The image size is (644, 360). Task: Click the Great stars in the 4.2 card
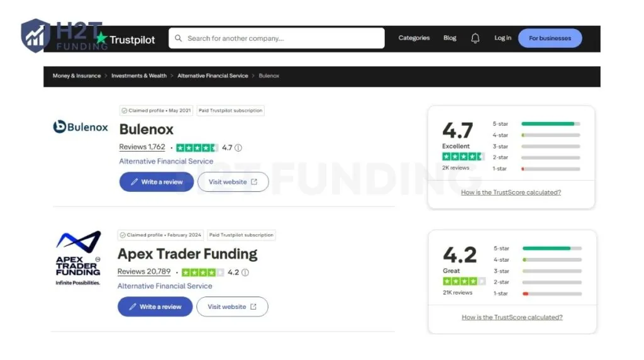pos(464,281)
